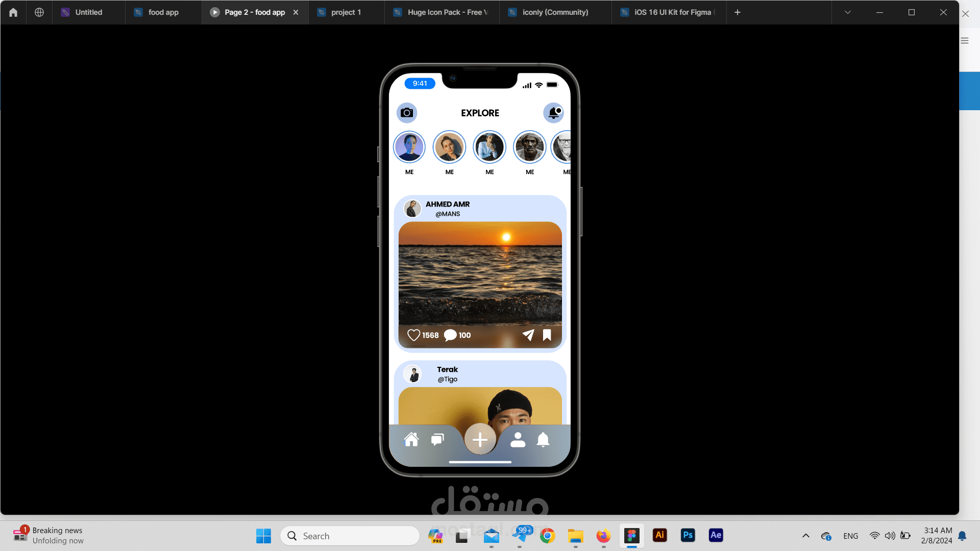Launch Photoshop from the taskbar
Viewport: 980px width, 551px height.
click(x=688, y=536)
